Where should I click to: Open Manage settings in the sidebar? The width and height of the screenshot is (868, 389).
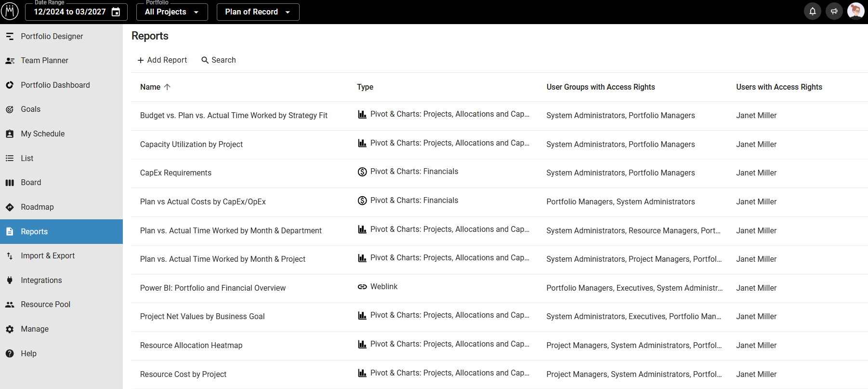click(35, 329)
